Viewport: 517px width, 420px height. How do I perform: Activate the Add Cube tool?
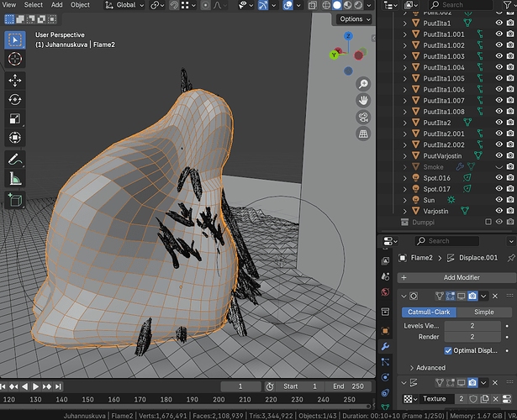[x=15, y=200]
